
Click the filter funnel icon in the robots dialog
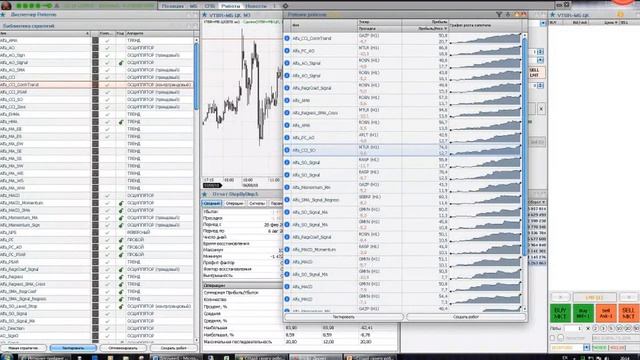[x=499, y=15]
